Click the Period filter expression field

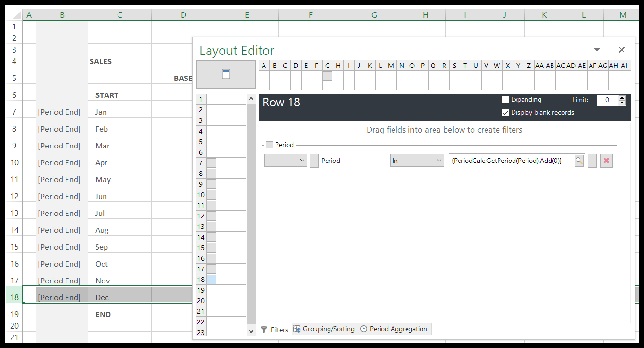[x=511, y=161]
